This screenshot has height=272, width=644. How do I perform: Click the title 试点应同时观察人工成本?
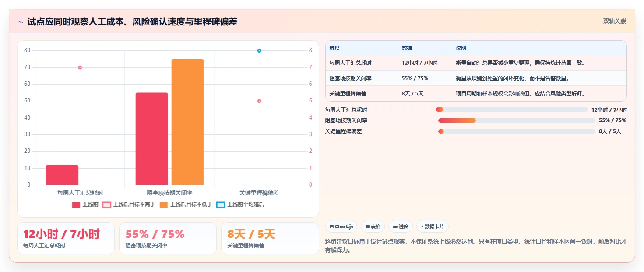tap(132, 21)
